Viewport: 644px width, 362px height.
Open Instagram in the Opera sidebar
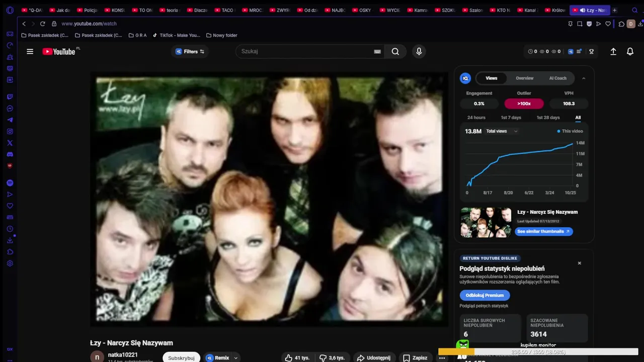coord(10,132)
